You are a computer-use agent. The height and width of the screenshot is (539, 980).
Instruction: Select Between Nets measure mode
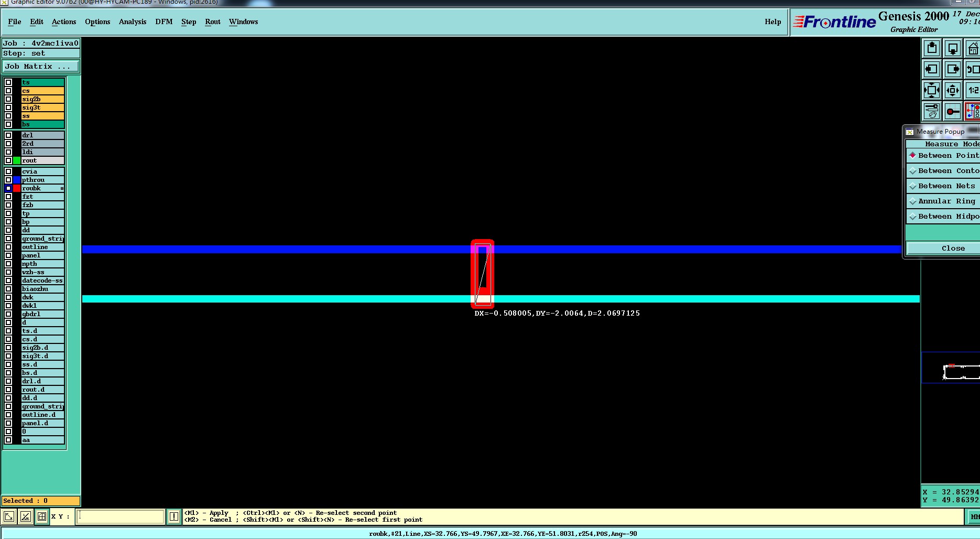[944, 186]
